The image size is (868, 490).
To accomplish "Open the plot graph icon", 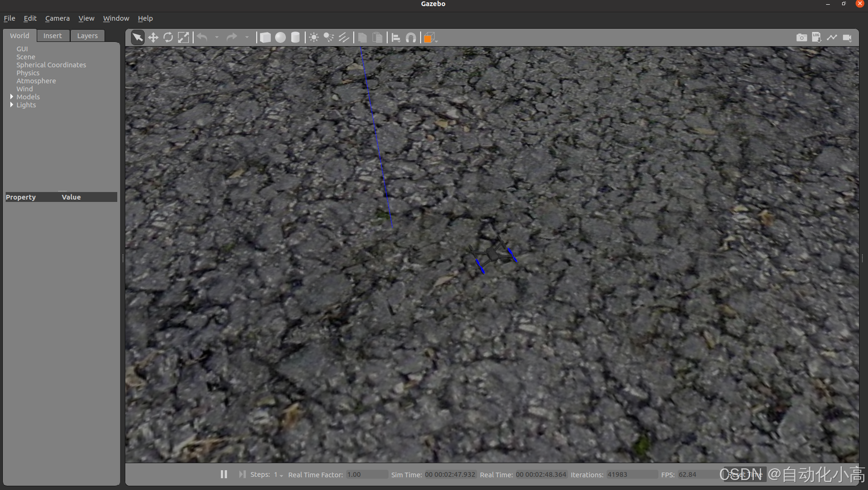I will (832, 38).
